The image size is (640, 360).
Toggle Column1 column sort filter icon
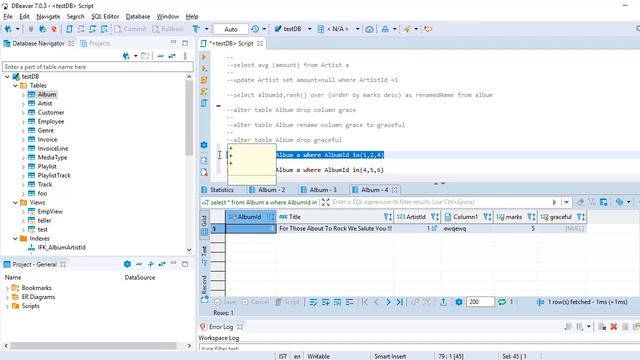(x=487, y=217)
